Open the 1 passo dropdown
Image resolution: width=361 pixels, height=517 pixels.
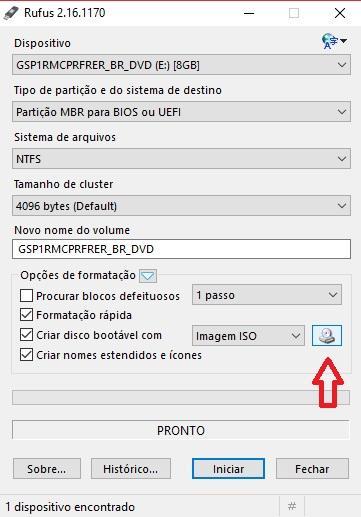coord(267,295)
